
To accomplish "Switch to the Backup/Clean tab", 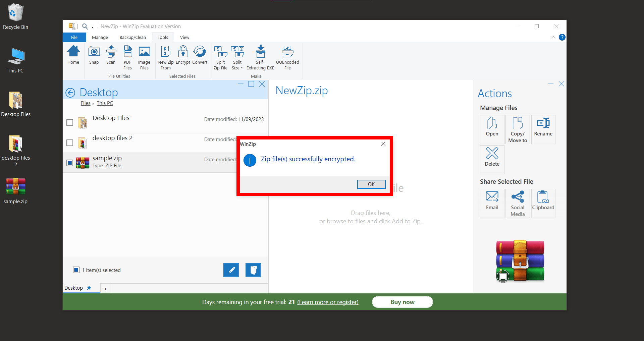I will (132, 37).
